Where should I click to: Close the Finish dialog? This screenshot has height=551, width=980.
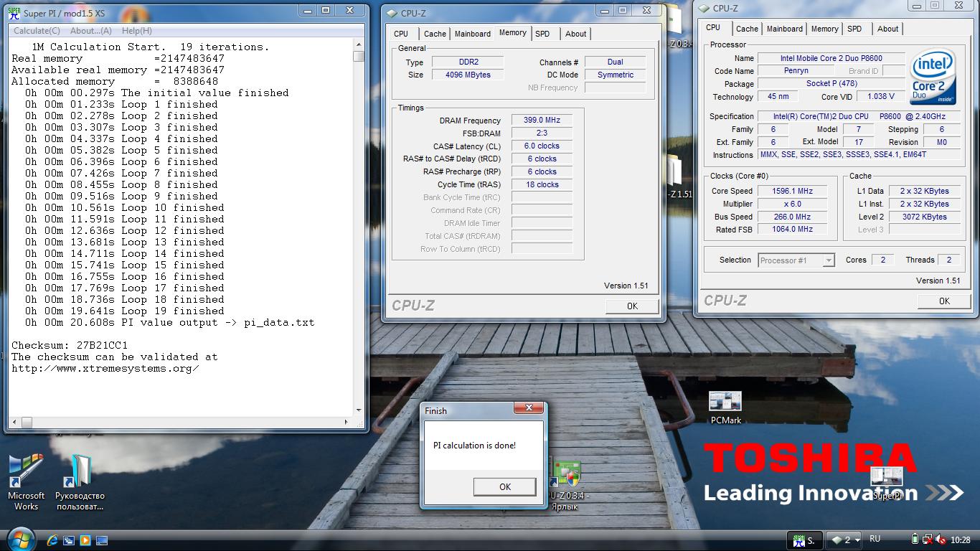click(529, 408)
